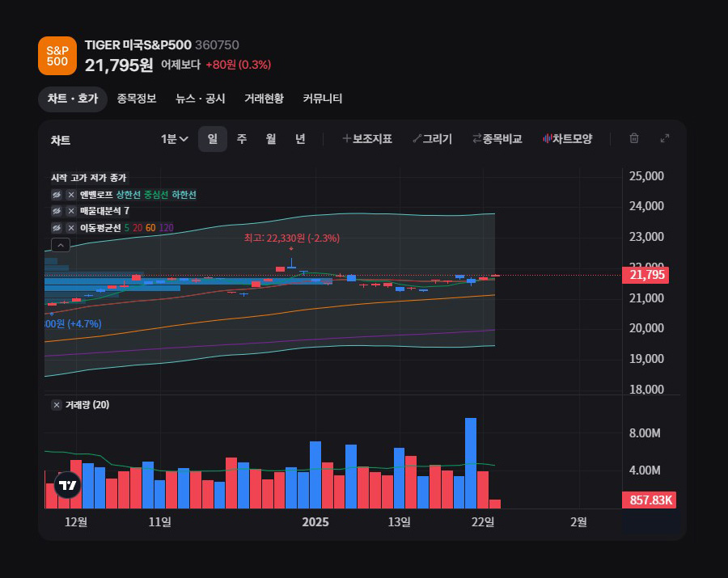Switch to the 거래현황 tab
Image resolution: width=728 pixels, height=578 pixels.
click(x=264, y=99)
